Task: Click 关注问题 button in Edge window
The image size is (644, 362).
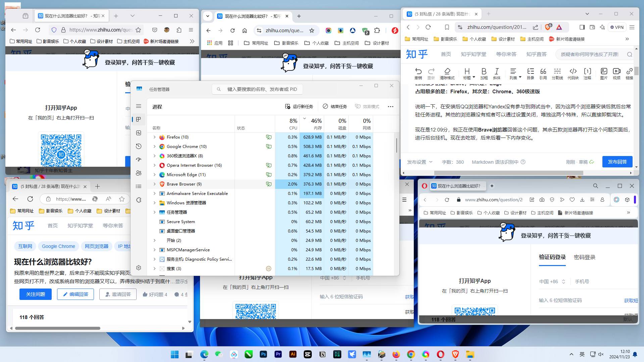Action: (36, 294)
